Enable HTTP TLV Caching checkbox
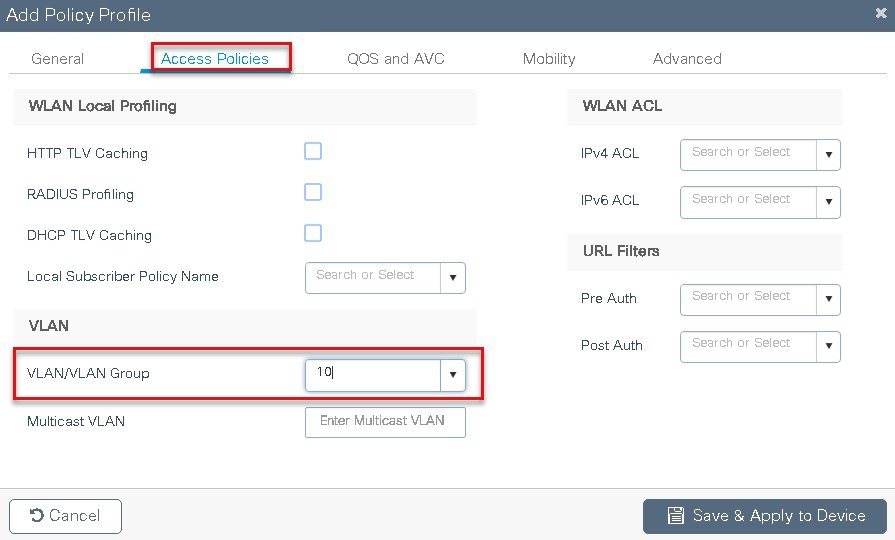The image size is (895, 540). pyautogui.click(x=313, y=151)
